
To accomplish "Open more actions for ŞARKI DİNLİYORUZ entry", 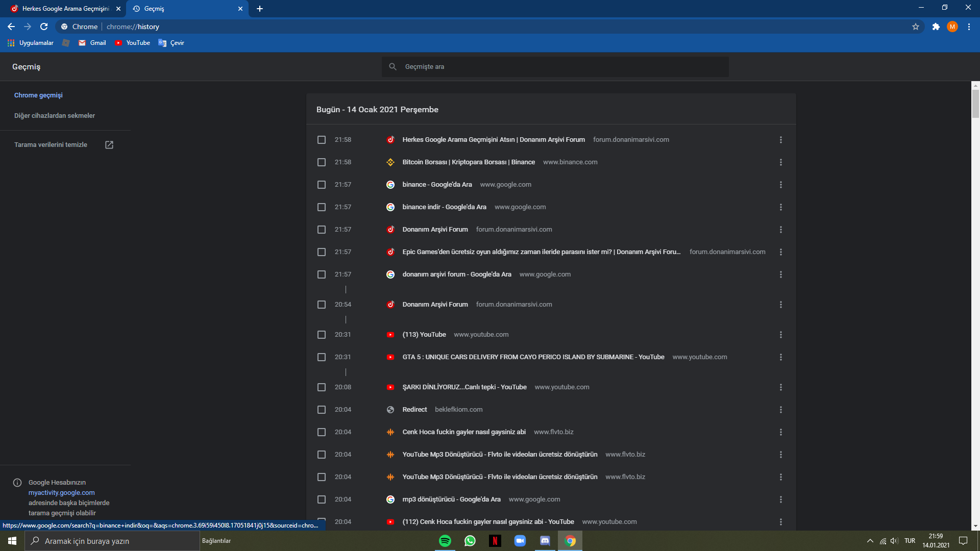I will [781, 387].
